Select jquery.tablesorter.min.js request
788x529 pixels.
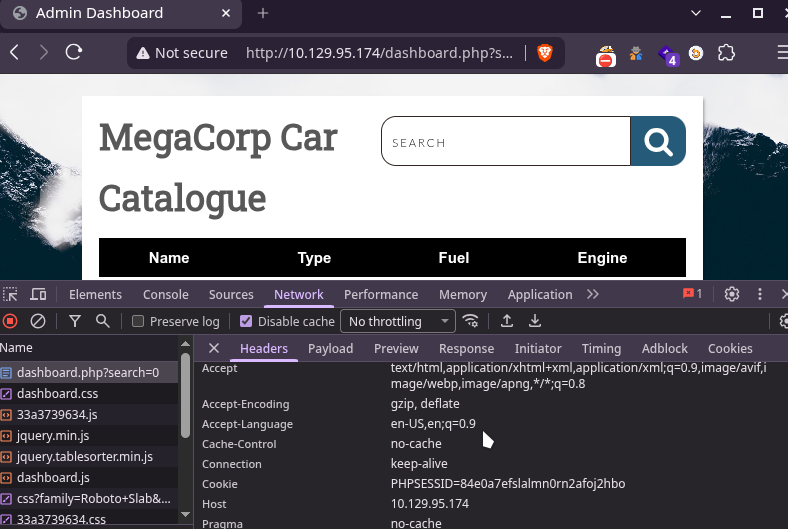[x=89, y=457]
